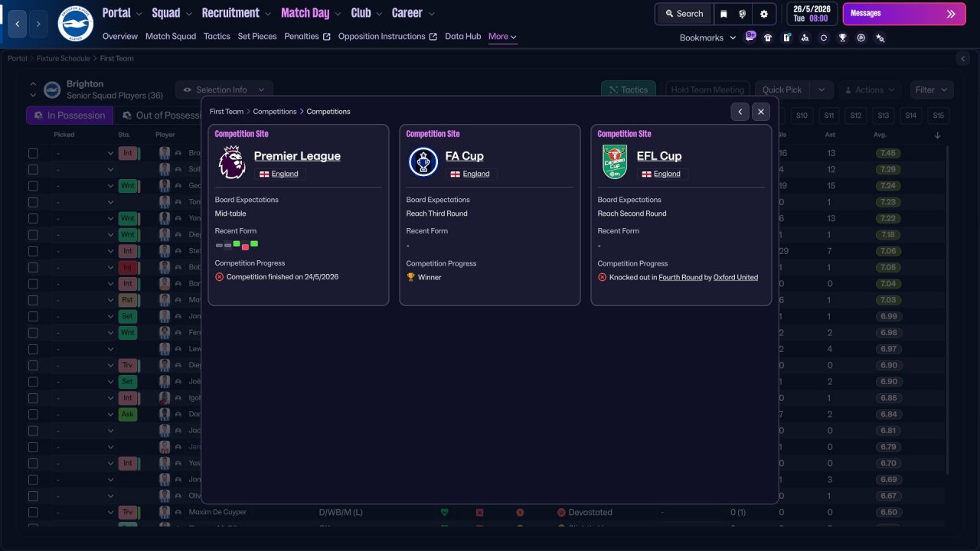The height and width of the screenshot is (551, 980).
Task: Click the Premier League lion logo
Action: [x=232, y=162]
